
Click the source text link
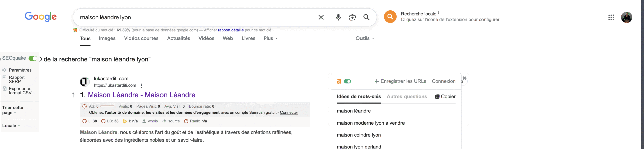(x=174, y=121)
